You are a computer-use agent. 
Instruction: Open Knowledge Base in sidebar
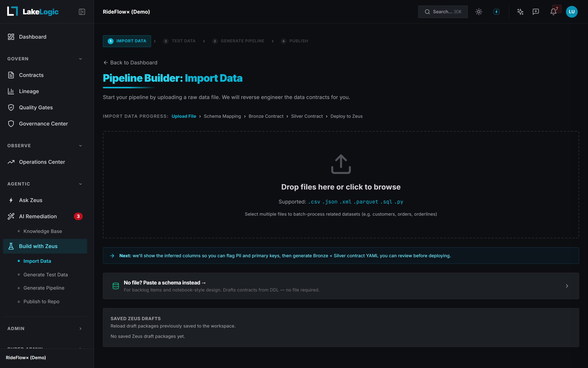42,231
